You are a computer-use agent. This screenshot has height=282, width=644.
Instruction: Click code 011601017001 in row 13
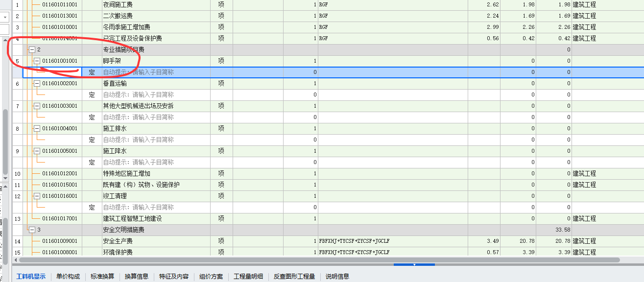[x=60, y=218]
